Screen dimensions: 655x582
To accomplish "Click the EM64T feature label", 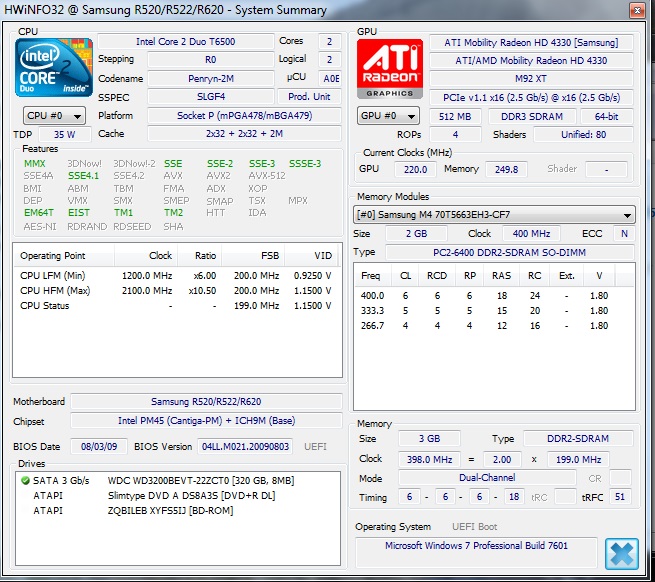I will coord(38,213).
